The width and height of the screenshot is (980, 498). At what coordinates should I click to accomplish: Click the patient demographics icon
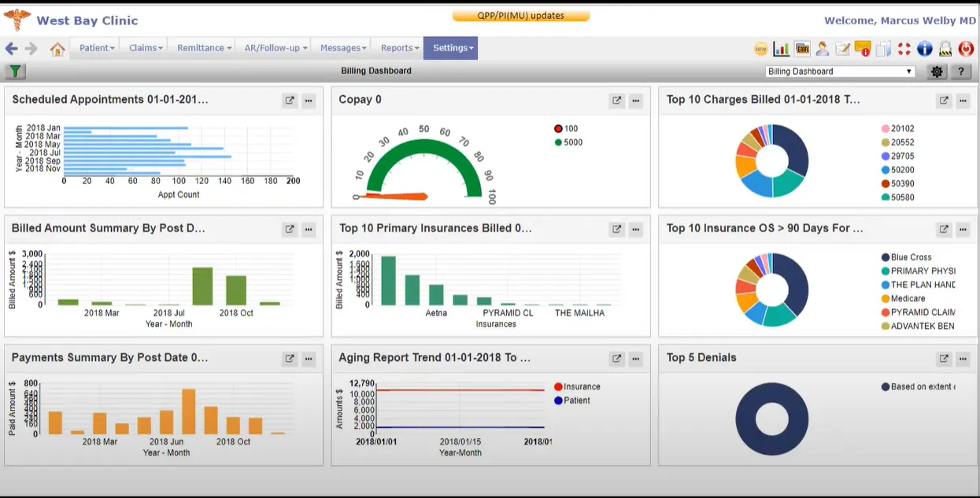823,48
